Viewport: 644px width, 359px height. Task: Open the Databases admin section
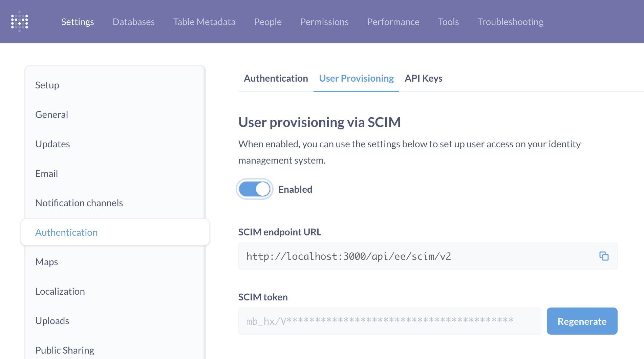[x=133, y=22]
